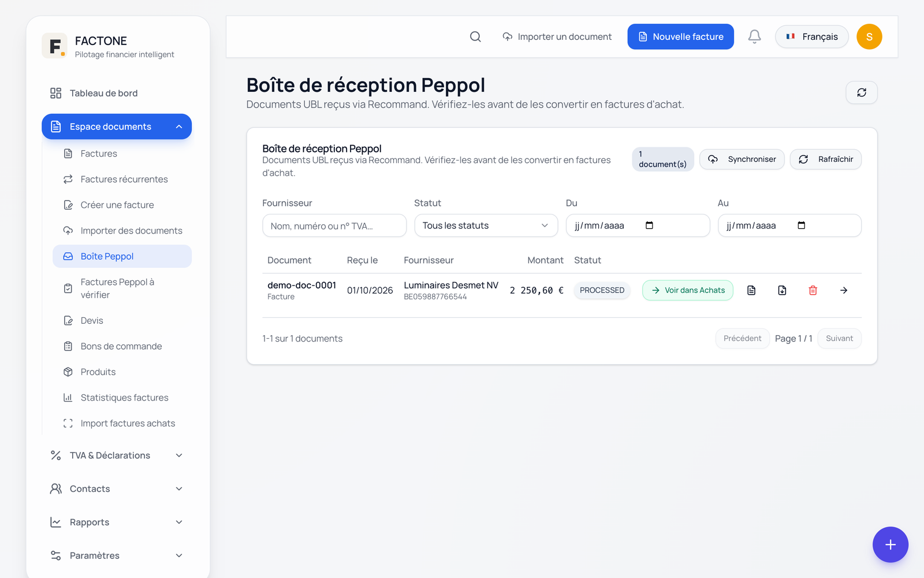Click the Rafraîchir button
The image size is (924, 578).
tap(826, 159)
